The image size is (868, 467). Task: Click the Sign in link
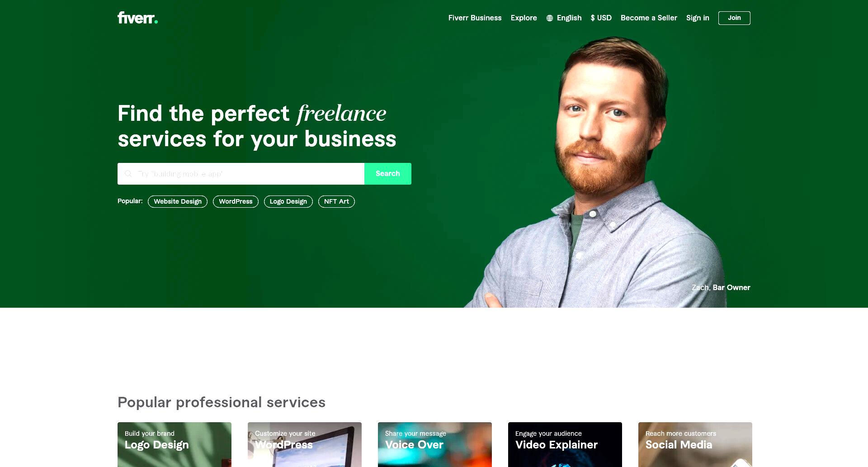click(698, 18)
